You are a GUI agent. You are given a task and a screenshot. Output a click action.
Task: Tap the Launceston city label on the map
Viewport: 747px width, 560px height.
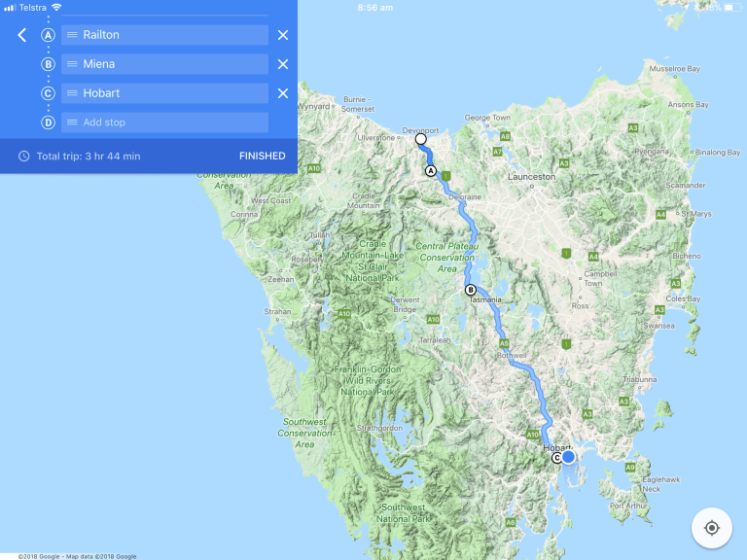531,178
